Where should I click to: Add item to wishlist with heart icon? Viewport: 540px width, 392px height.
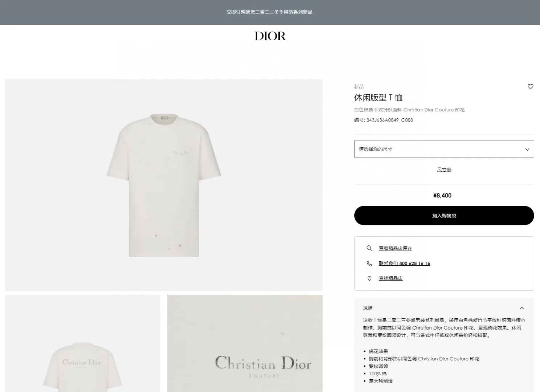click(530, 87)
